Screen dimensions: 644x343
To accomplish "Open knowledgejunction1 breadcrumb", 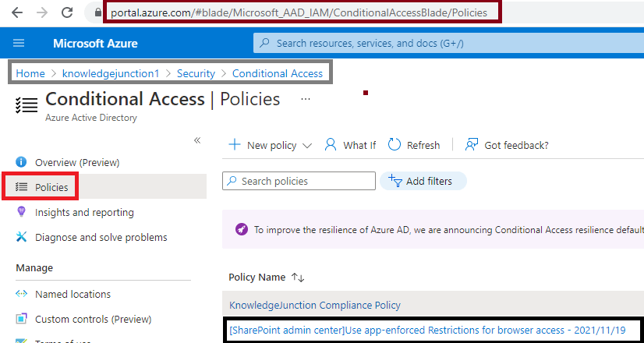I will pyautogui.click(x=111, y=73).
